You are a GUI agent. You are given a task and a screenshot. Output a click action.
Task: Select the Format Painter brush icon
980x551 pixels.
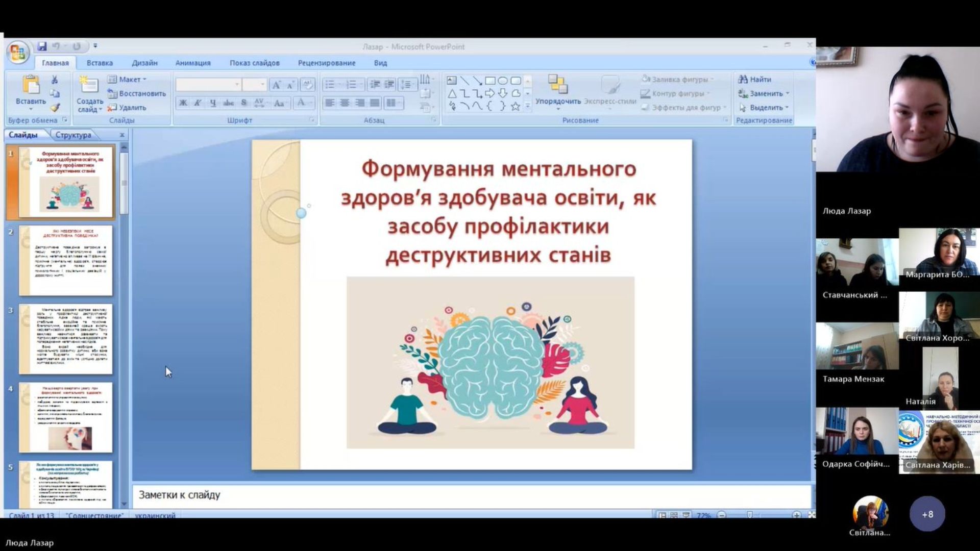[55, 108]
